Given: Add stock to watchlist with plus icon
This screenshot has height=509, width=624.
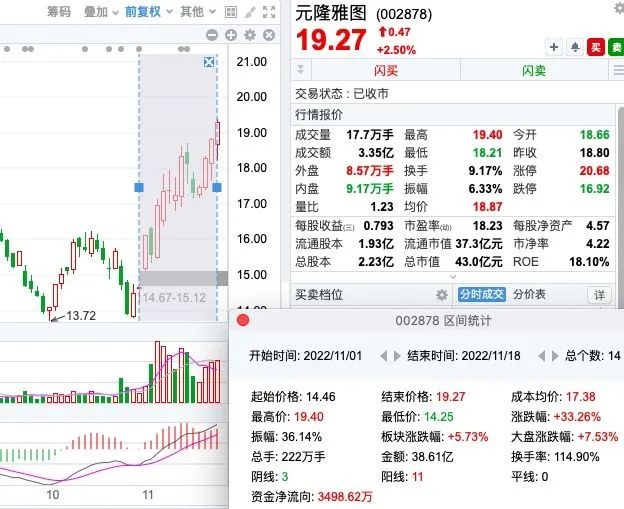Looking at the screenshot, I should [555, 47].
